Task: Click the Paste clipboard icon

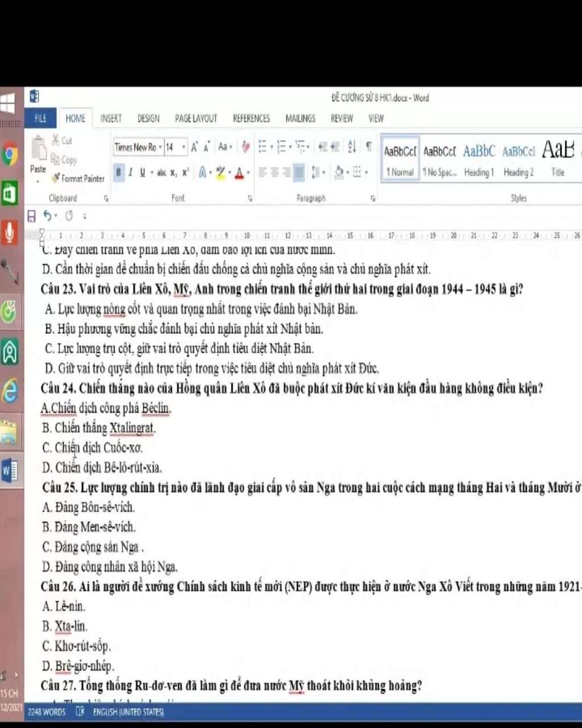Action: tap(39, 148)
